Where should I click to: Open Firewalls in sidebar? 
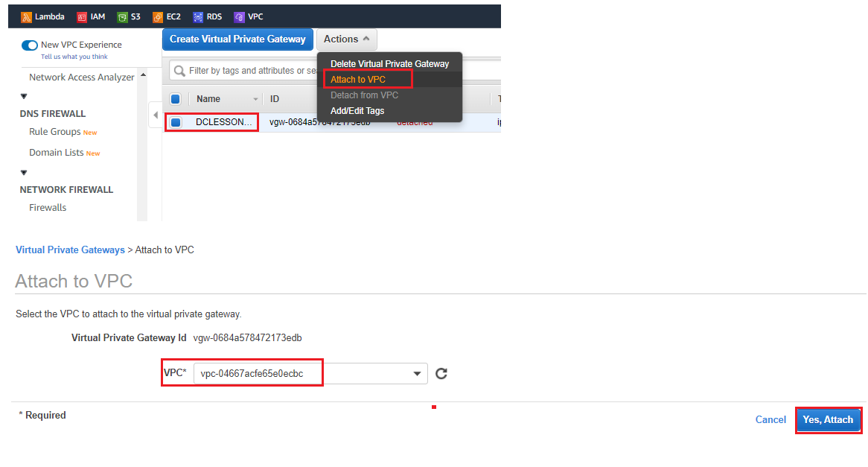tap(48, 207)
